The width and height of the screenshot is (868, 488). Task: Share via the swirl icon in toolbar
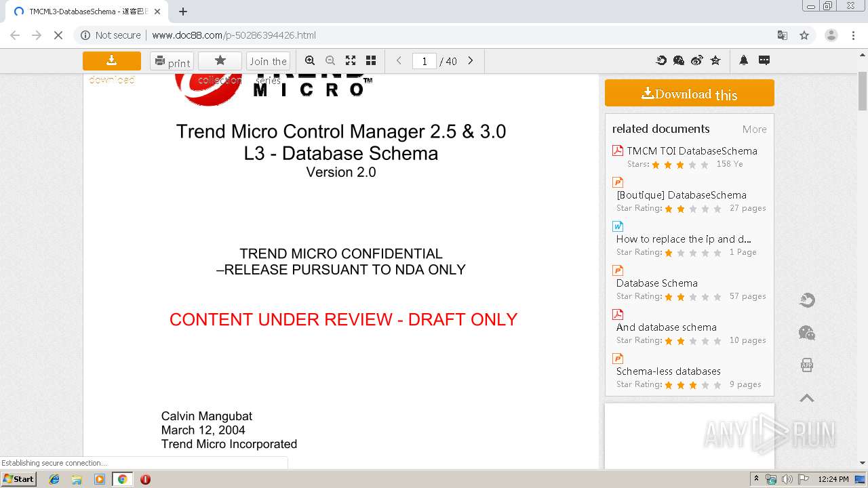tap(661, 60)
